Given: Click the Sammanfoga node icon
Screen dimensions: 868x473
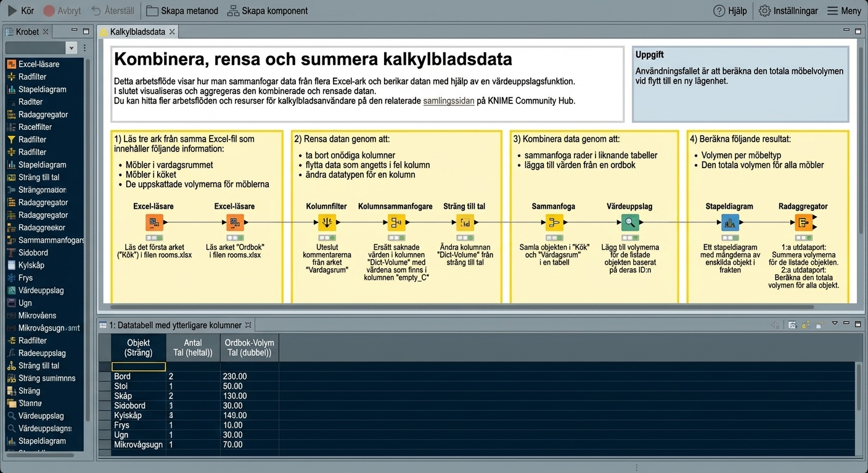Looking at the screenshot, I should tap(554, 223).
